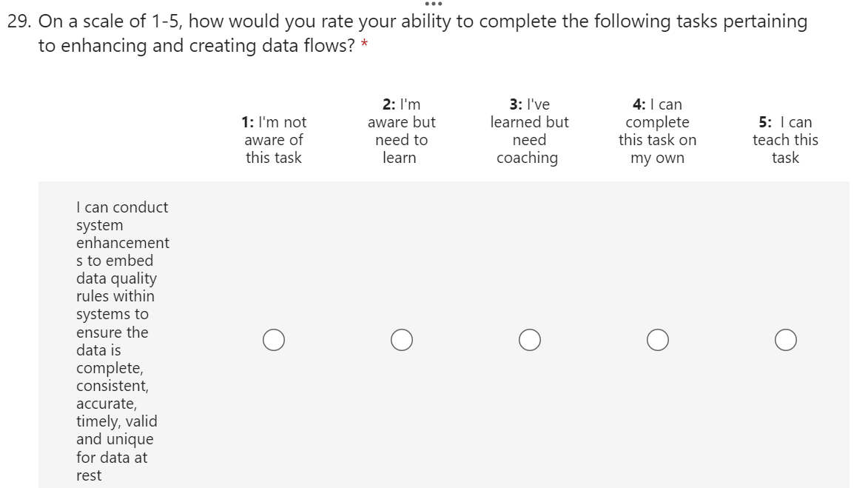
Task: Click the "I can complete this task on my own" header
Action: (658, 131)
